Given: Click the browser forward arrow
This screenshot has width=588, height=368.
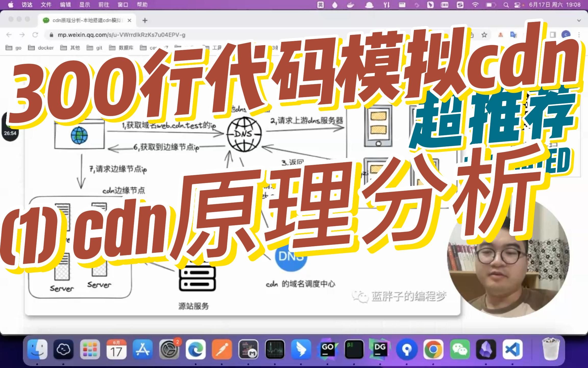Looking at the screenshot, I should click(x=22, y=35).
